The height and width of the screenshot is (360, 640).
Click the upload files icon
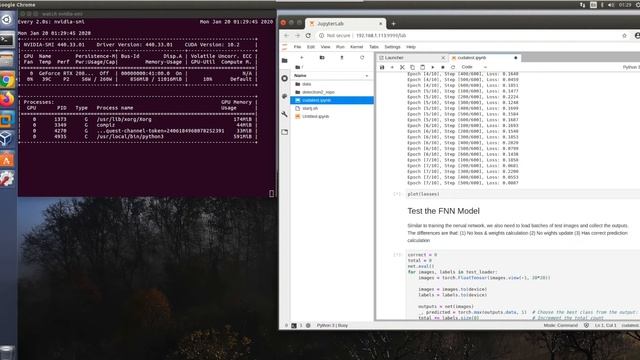pos(342,58)
